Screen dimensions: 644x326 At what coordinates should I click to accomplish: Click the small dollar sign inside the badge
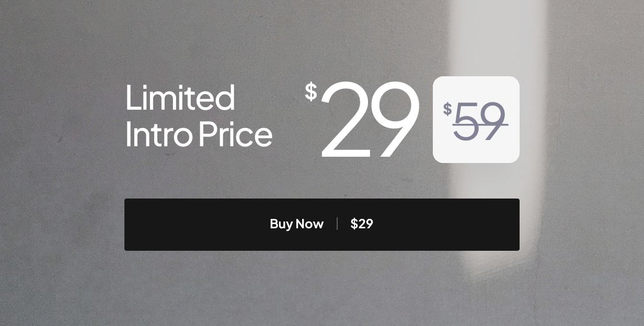pyautogui.click(x=448, y=108)
